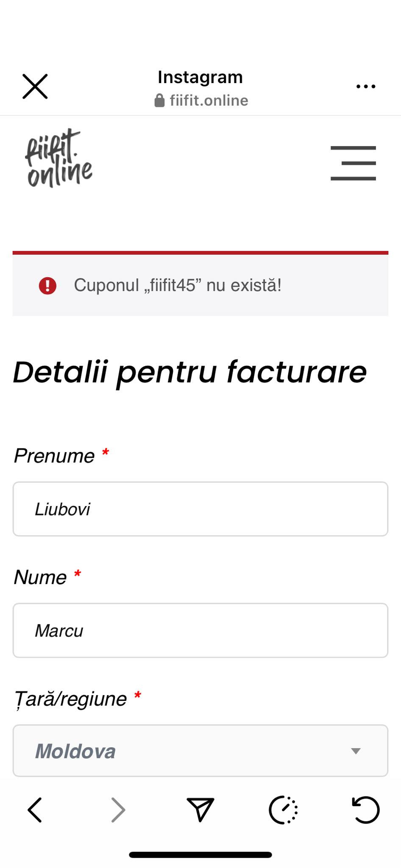Focus the Nume field containing Marcu
Image resolution: width=401 pixels, height=868 pixels.
(x=200, y=630)
